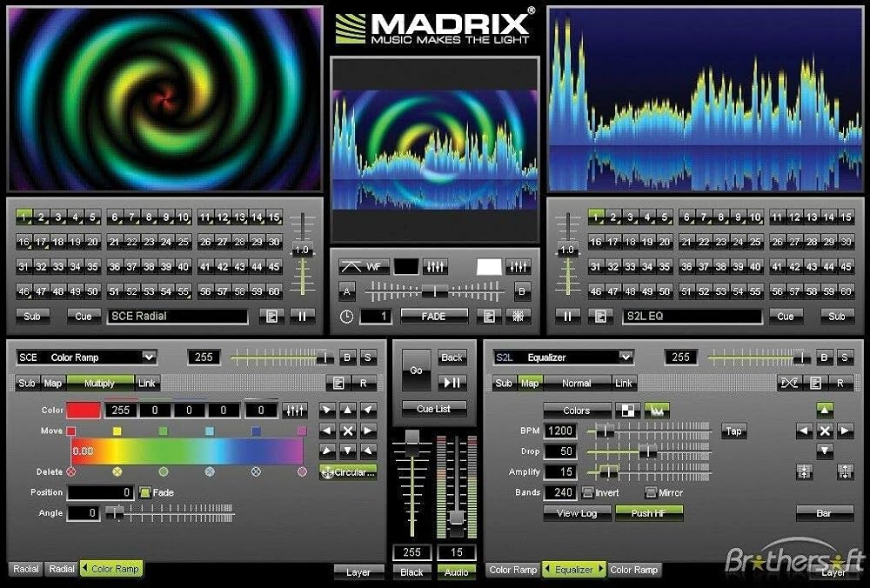Open the Cue List
This screenshot has width=870, height=588.
click(434, 409)
